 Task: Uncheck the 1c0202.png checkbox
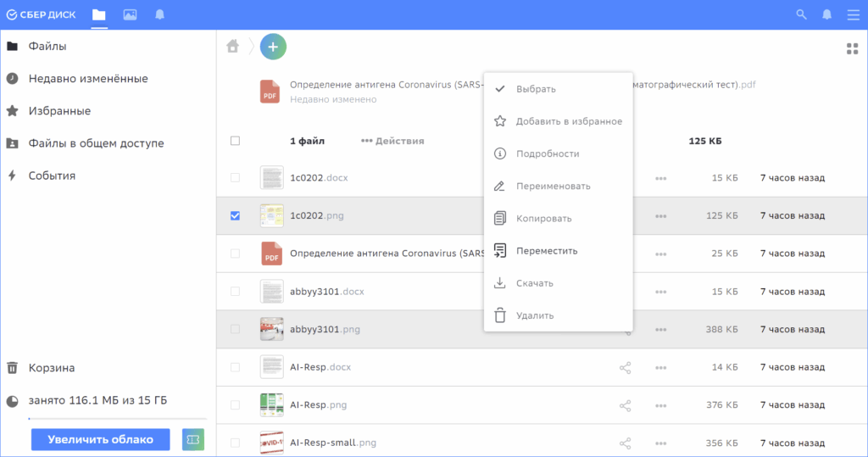point(235,215)
